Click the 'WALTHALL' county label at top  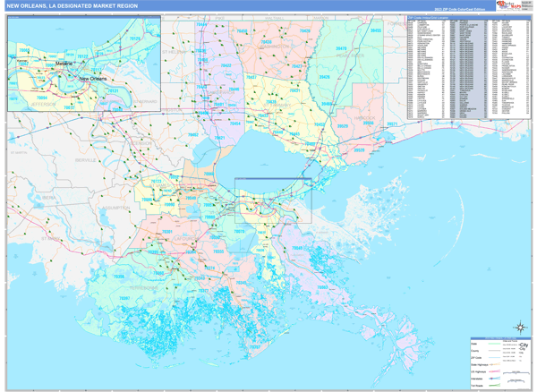(x=275, y=18)
